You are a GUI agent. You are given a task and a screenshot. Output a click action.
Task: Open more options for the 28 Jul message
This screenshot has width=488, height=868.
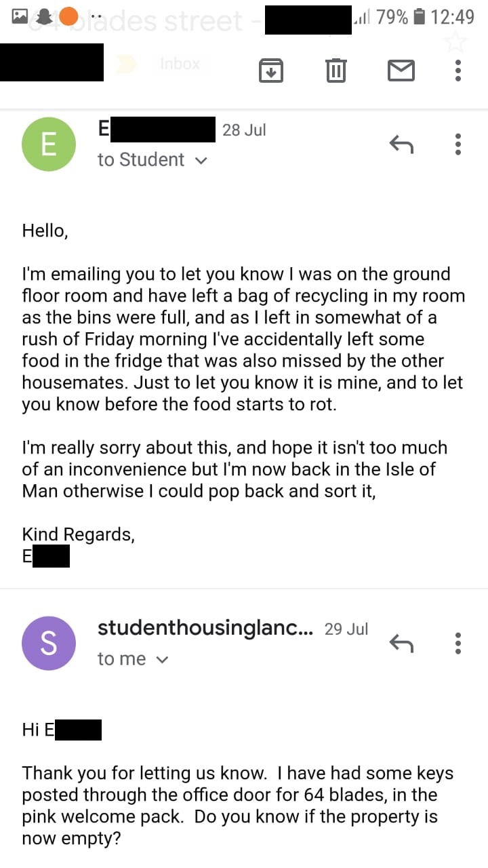click(x=459, y=144)
